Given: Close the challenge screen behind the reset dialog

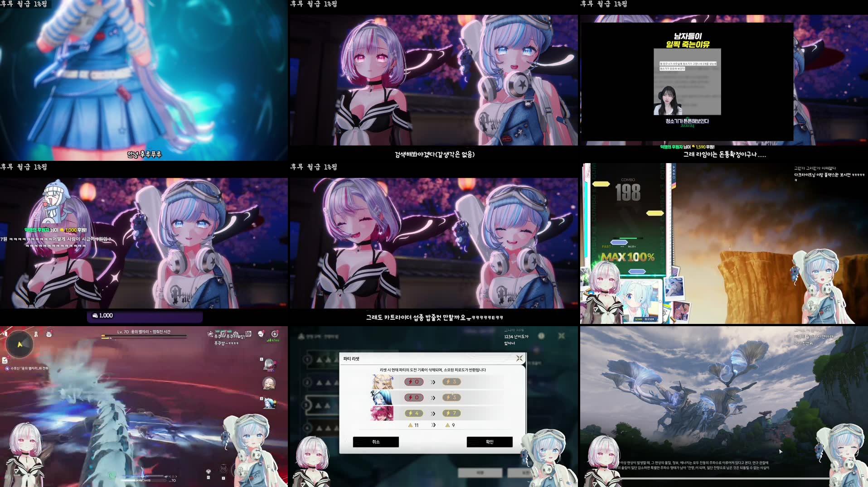Looking at the screenshot, I should [562, 336].
